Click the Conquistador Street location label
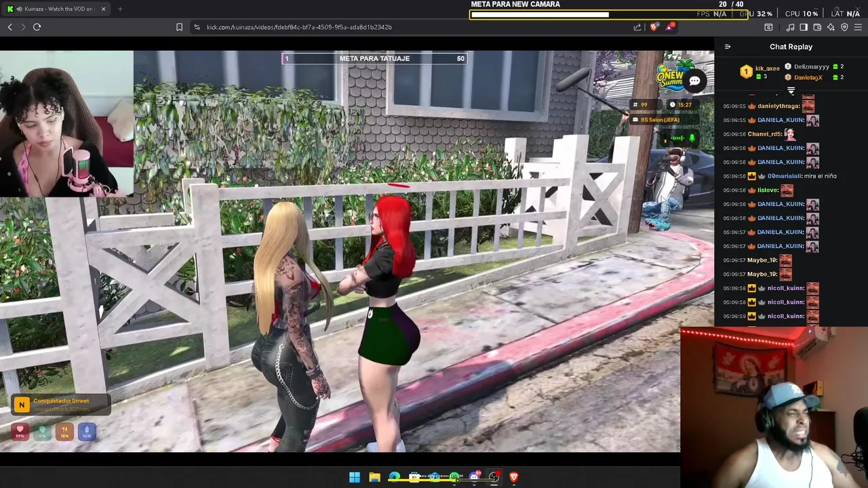Screen dimensions: 868x488 61,401
